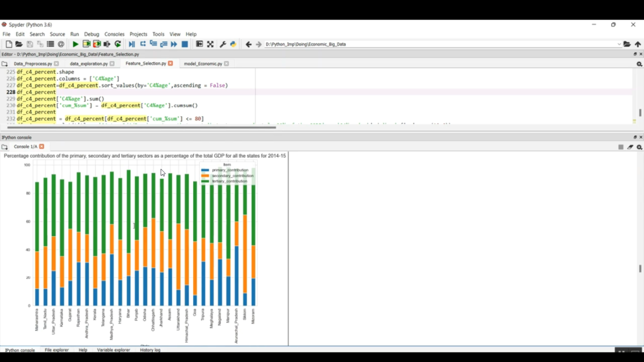
Task: Expand the working directory path dropdown
Action: 619,44
